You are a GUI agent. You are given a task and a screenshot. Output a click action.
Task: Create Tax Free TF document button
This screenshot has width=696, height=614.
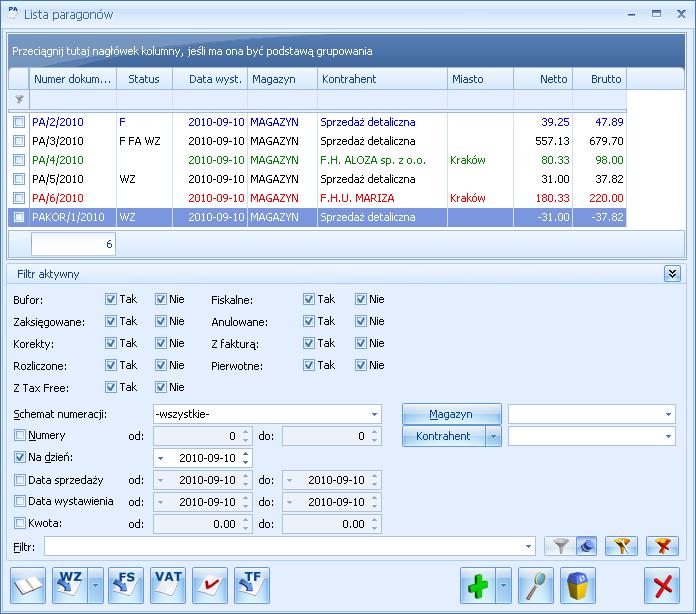coord(252,585)
